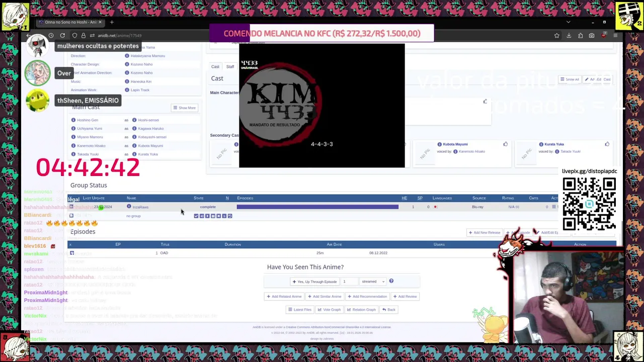644x362 pixels.
Task: Click Add Related Anime button
Action: click(284, 297)
